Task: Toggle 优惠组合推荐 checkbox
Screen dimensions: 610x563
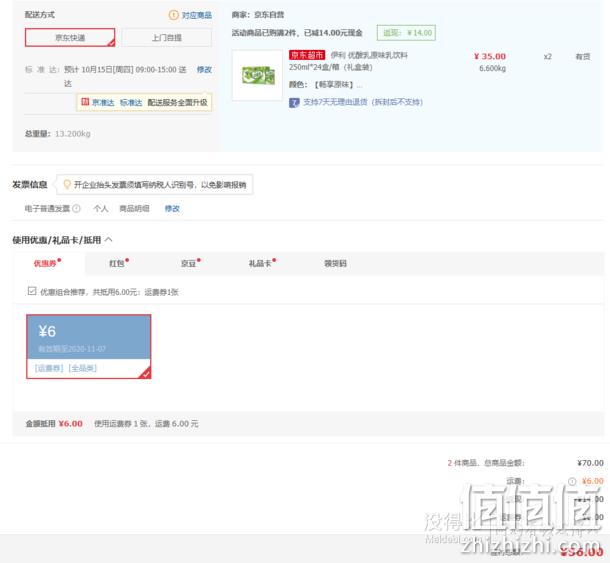Action: pos(32,291)
